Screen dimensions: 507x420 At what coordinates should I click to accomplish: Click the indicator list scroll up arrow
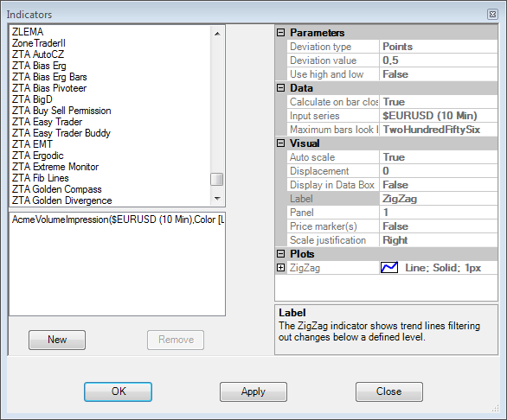pos(217,34)
